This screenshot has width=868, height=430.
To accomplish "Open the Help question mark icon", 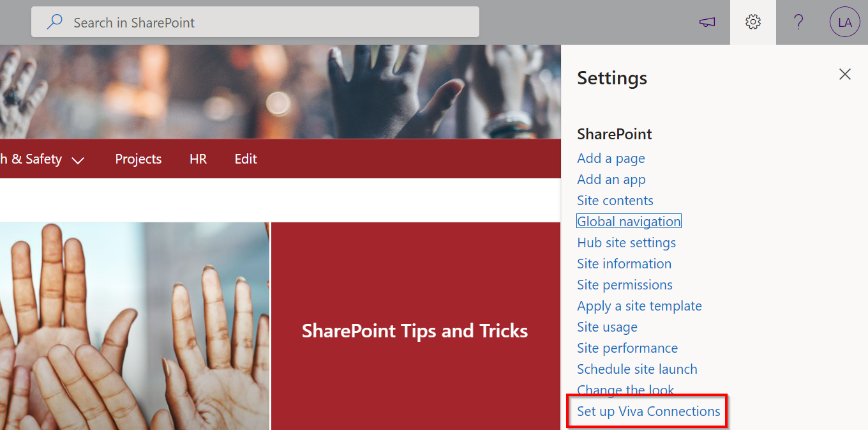I will coord(798,22).
